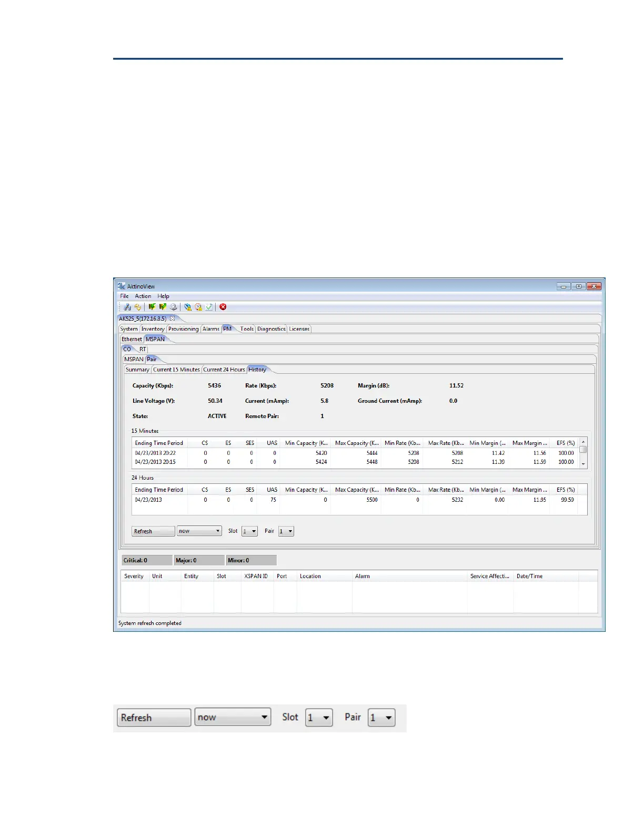Image resolution: width=644 pixels, height=834 pixels.
Task: Select the 04/23/2013 20:22 row
Action: pos(355,453)
